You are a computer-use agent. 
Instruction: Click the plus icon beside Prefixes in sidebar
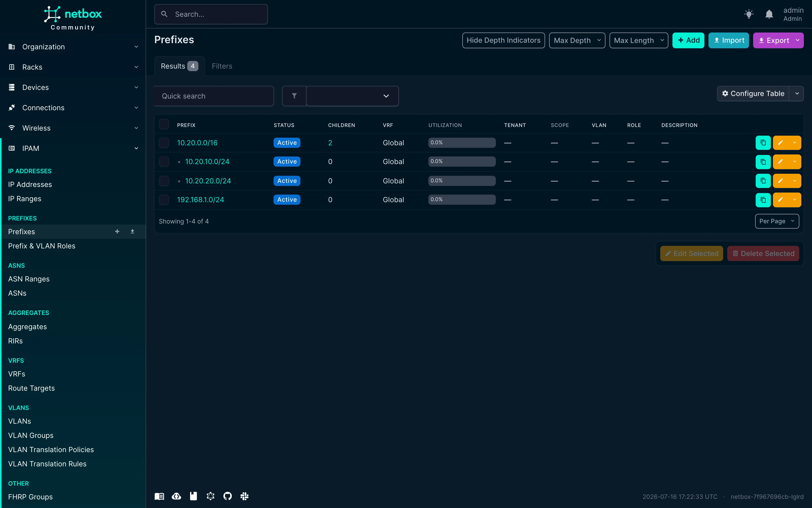(117, 231)
